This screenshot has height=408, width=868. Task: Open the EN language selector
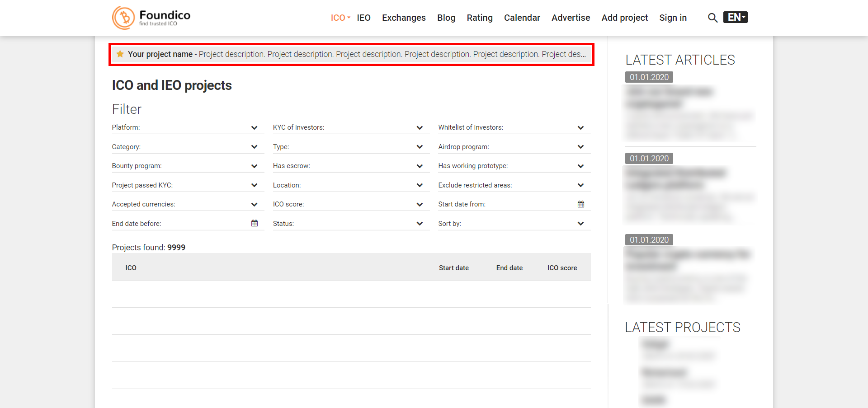[735, 17]
